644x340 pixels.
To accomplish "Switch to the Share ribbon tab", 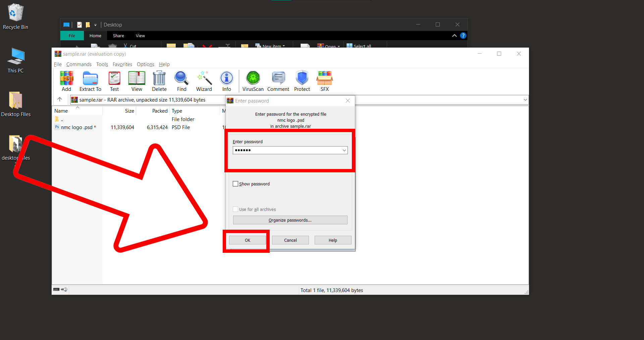I will [118, 36].
